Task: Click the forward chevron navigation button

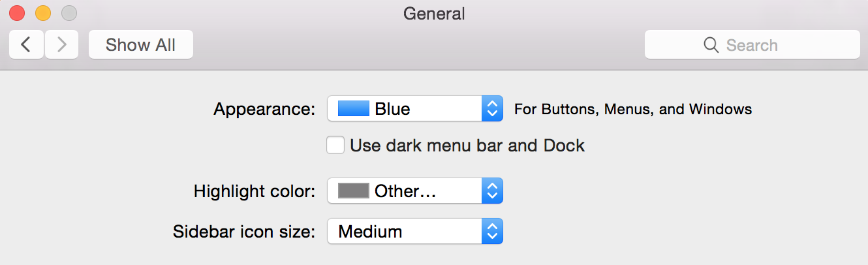Action: 62,45
